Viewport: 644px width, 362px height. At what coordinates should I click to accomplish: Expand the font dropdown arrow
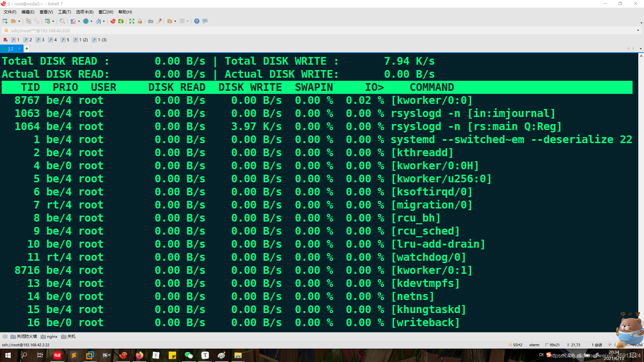tap(104, 21)
